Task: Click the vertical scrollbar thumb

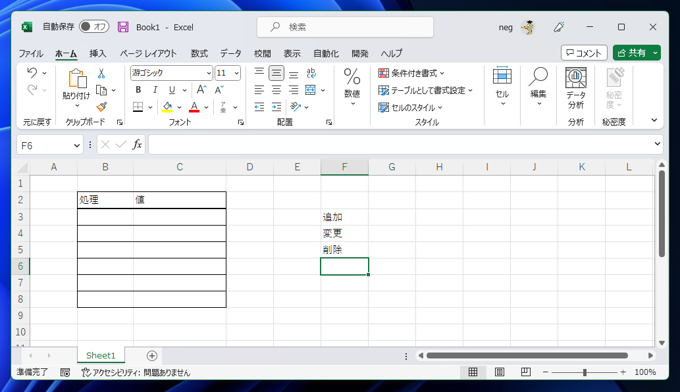Action: click(x=661, y=213)
